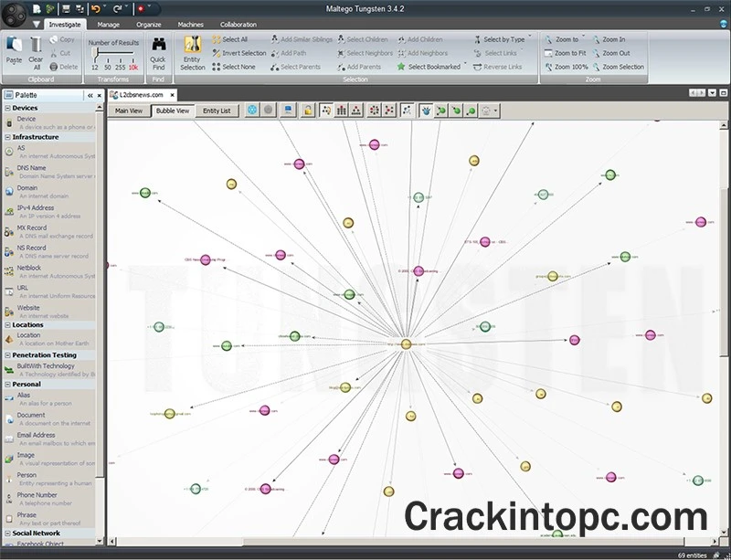Click the undo arrow icon
This screenshot has width=731, height=560.
pyautogui.click(x=96, y=9)
